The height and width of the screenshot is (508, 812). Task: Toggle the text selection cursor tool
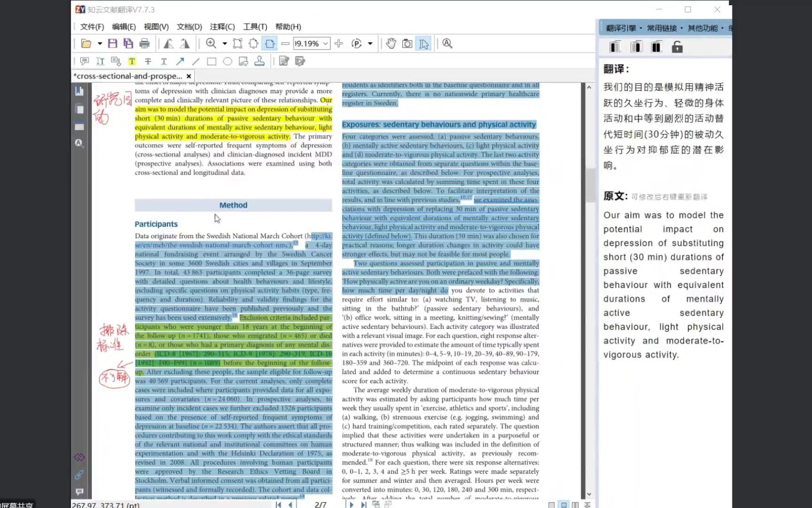coord(424,44)
